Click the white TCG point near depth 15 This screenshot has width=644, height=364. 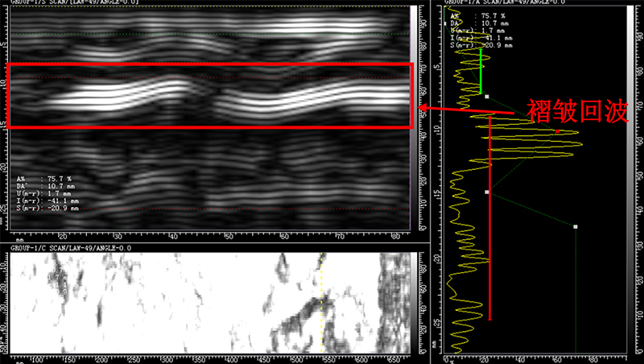click(487, 192)
